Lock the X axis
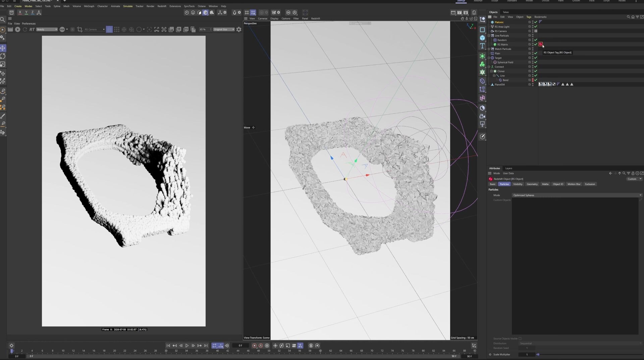Image resolution: width=644 pixels, height=360 pixels. (20, 12)
